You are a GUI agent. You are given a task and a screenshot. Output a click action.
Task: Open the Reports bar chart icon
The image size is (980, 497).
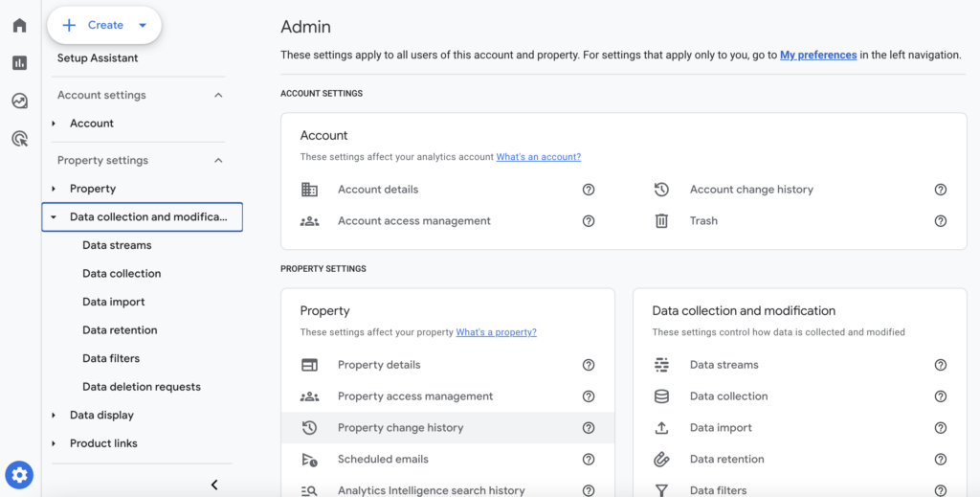click(19, 62)
